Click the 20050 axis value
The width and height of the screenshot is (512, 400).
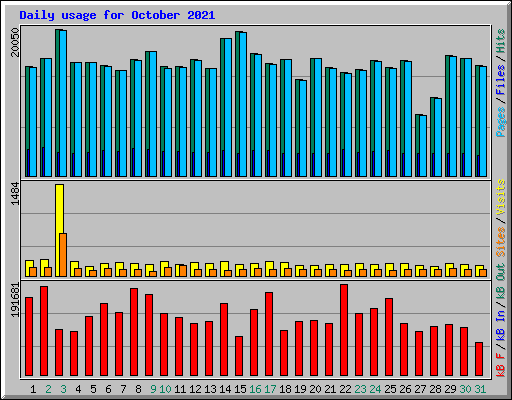(x=15, y=42)
